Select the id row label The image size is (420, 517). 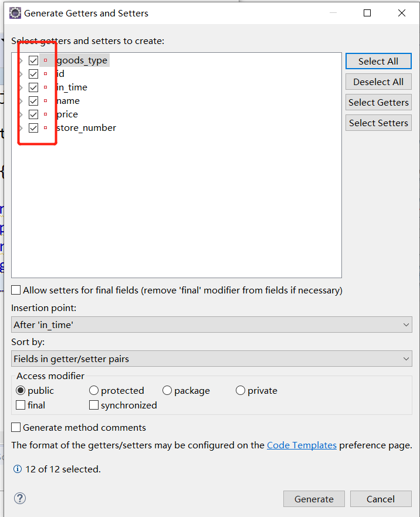(x=60, y=74)
